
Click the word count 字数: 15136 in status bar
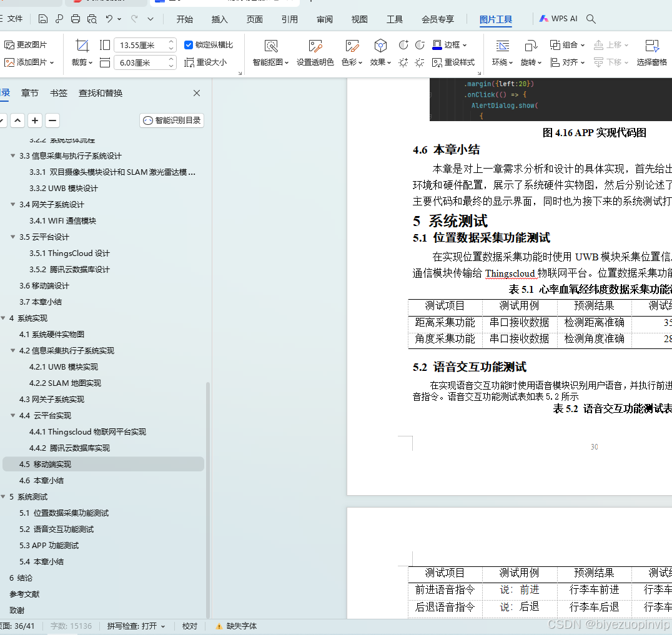click(71, 626)
